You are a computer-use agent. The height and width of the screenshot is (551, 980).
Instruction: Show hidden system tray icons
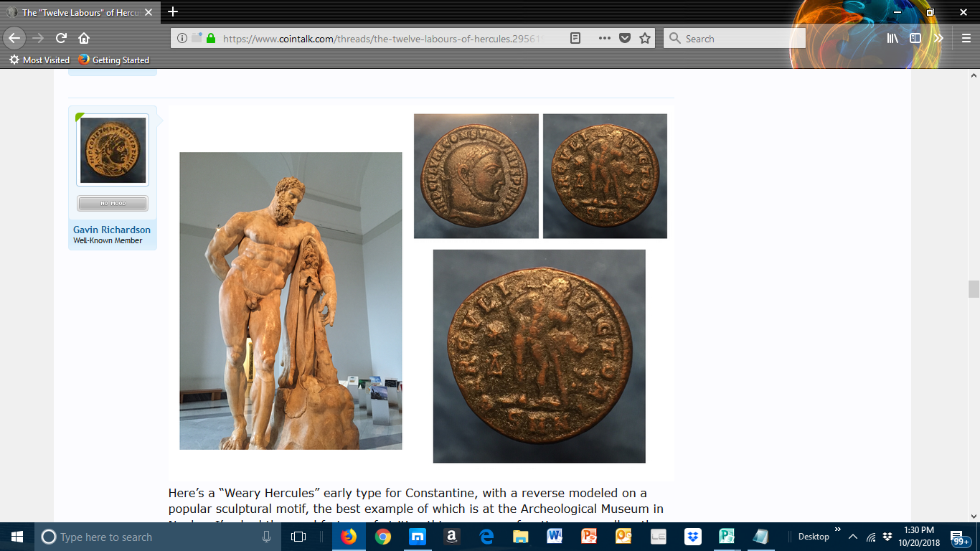[x=853, y=537]
